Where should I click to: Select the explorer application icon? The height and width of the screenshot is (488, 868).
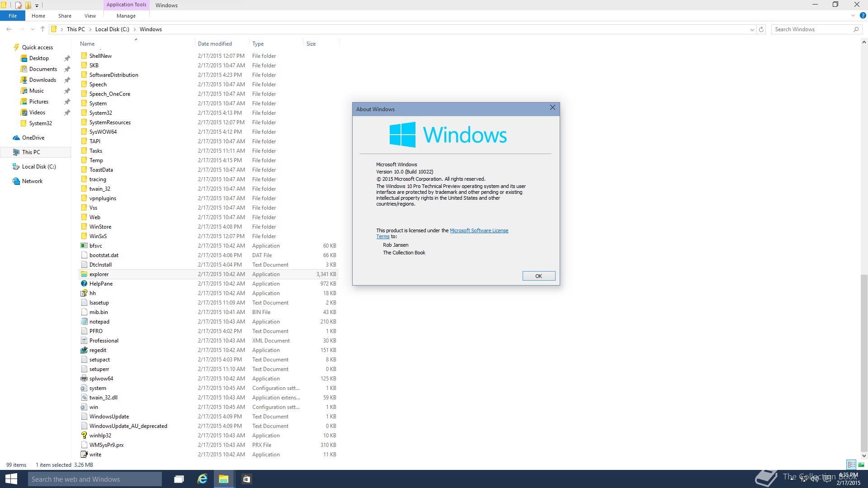point(84,274)
